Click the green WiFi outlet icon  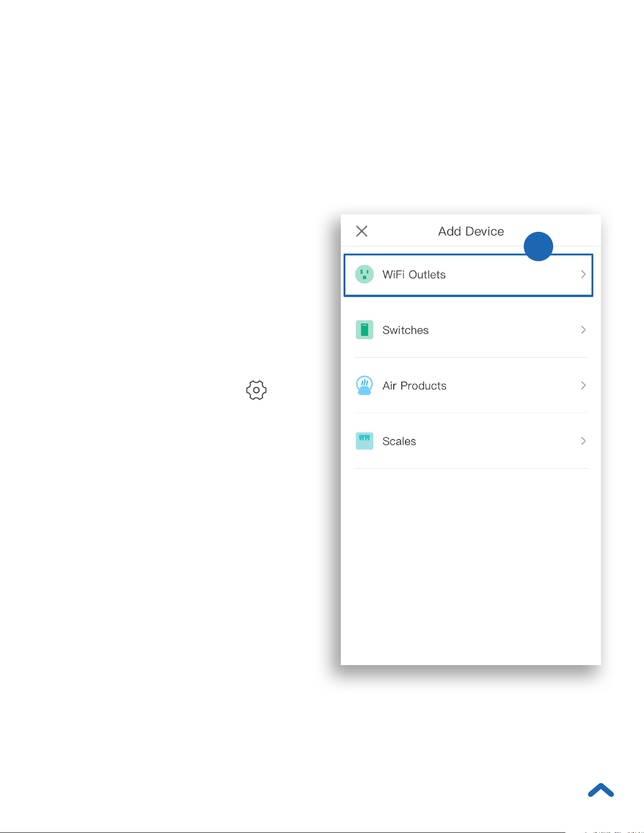(x=364, y=274)
